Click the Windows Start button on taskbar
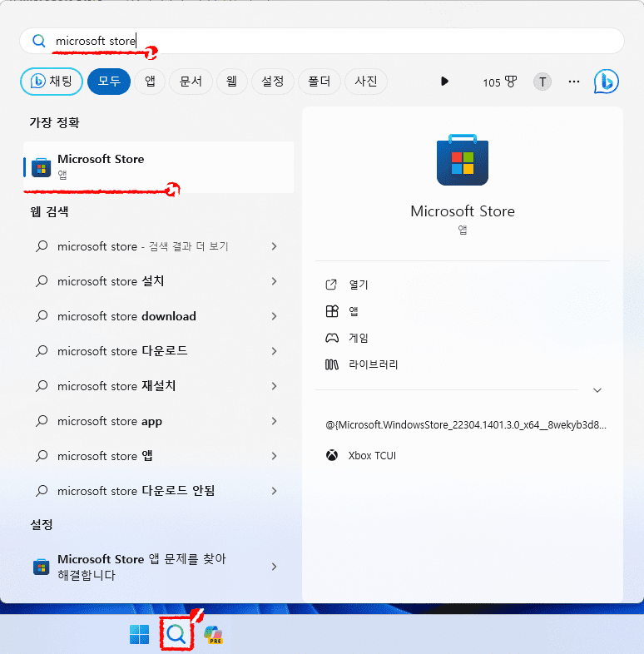 point(139,634)
